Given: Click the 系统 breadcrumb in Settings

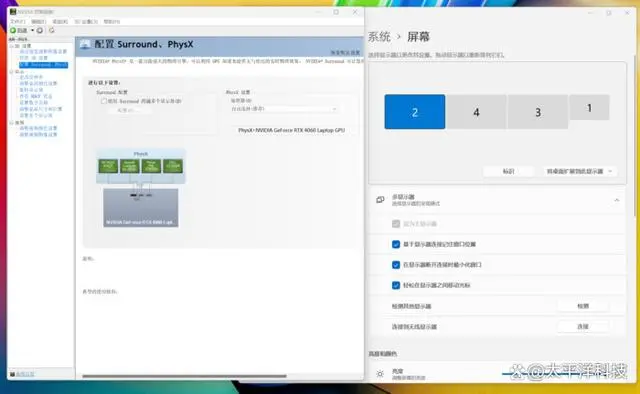Looking at the screenshot, I should (379, 37).
